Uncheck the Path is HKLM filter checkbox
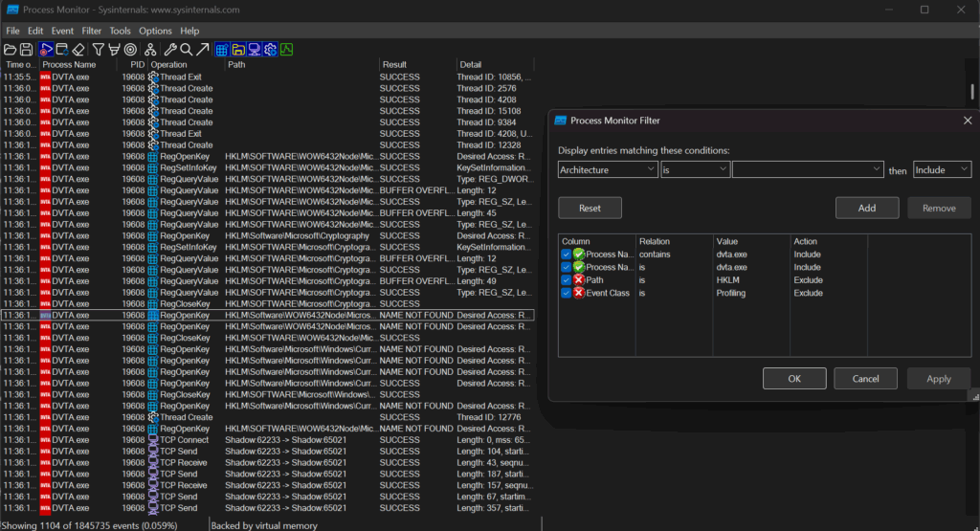 (x=567, y=280)
